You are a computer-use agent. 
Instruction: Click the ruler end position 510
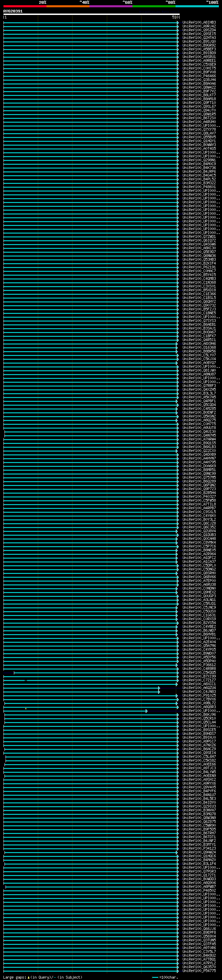[x=175, y=17]
